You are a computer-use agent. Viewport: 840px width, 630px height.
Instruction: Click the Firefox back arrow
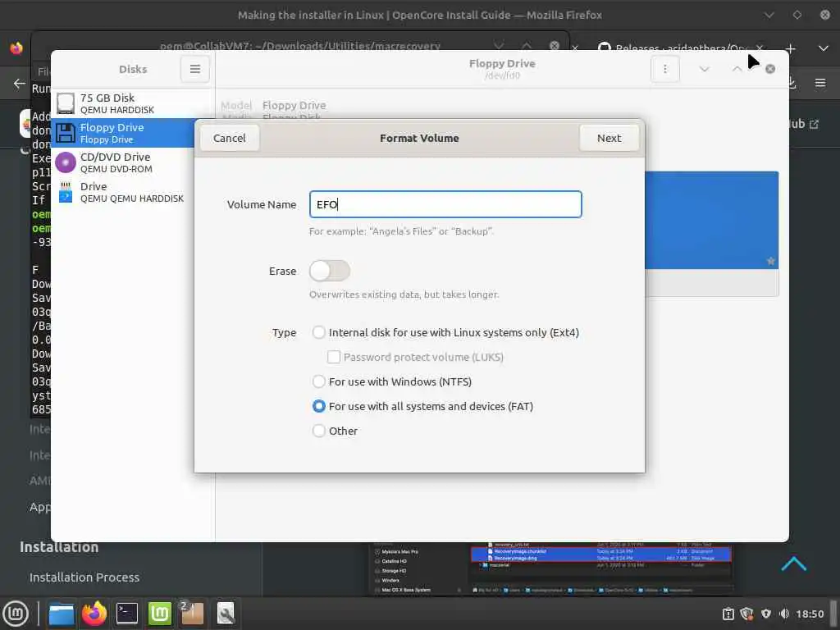pos(20,84)
